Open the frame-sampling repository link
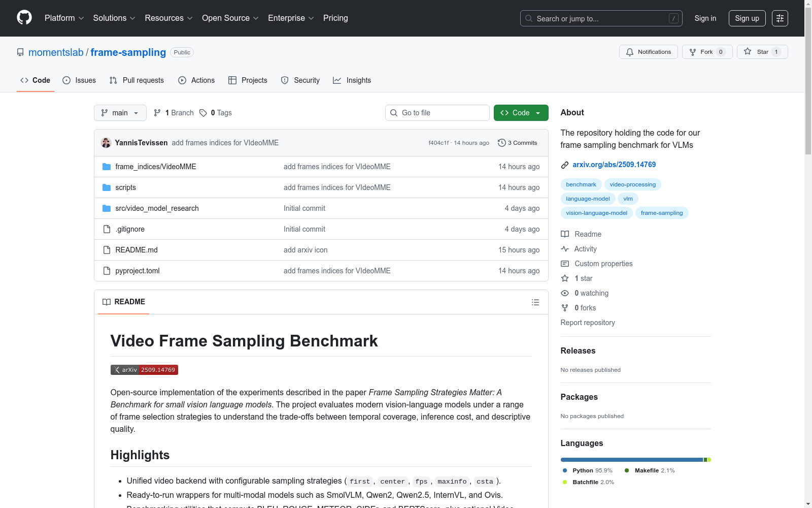 point(128,52)
